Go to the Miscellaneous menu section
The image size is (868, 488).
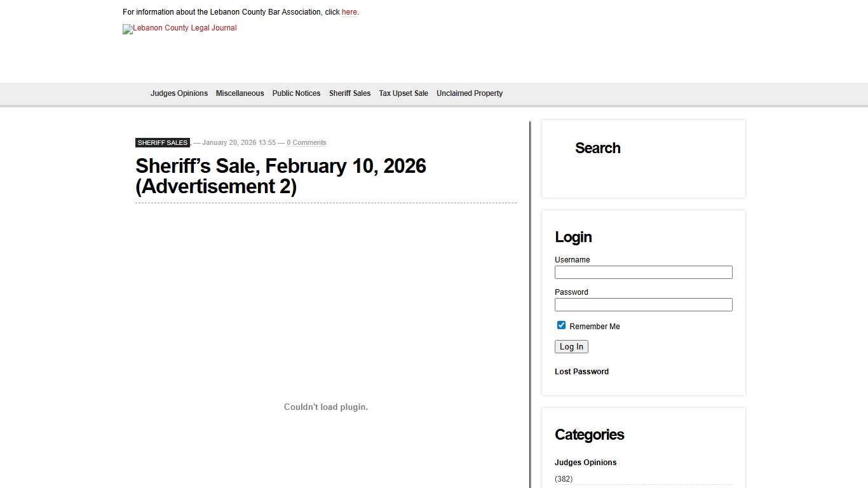click(x=240, y=93)
